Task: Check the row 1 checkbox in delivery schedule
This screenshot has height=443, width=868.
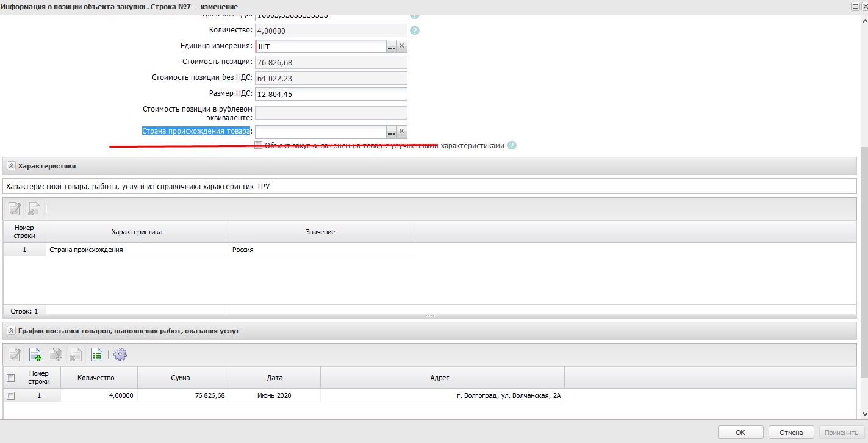Action: click(x=10, y=395)
